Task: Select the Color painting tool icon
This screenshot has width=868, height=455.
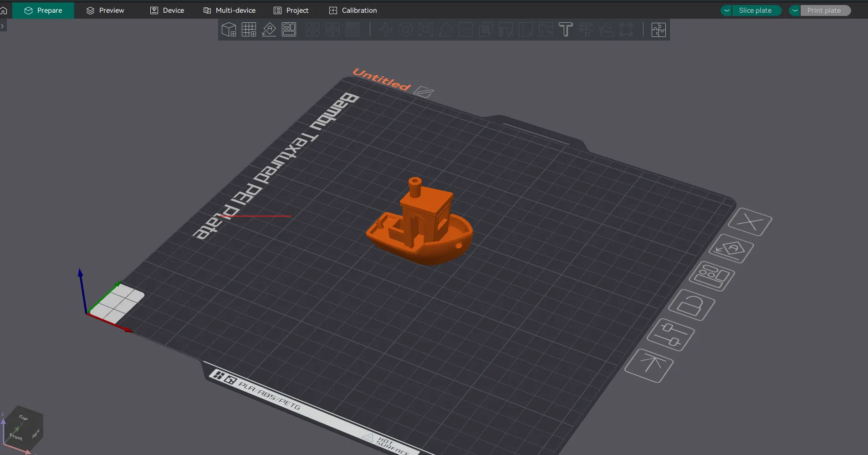Action: coord(546,30)
